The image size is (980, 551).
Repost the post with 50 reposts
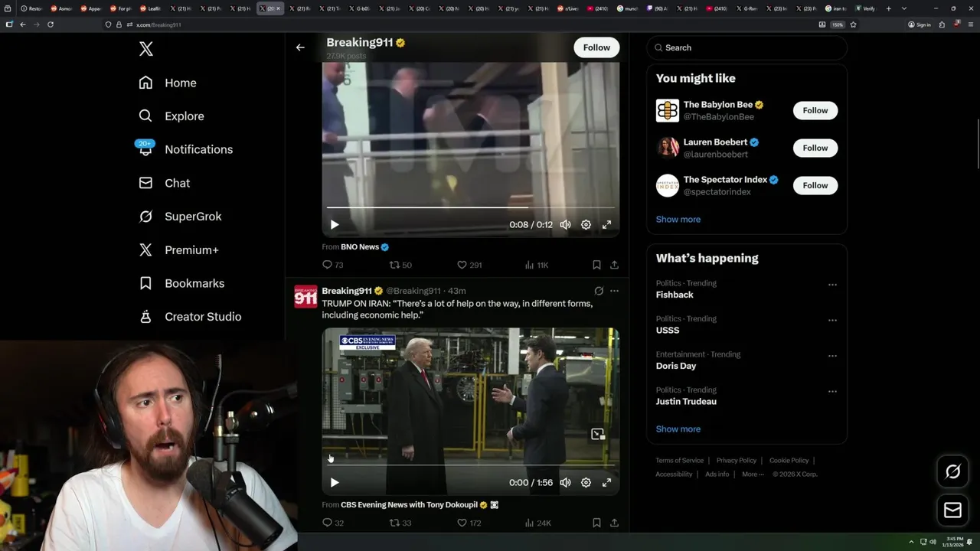click(400, 265)
